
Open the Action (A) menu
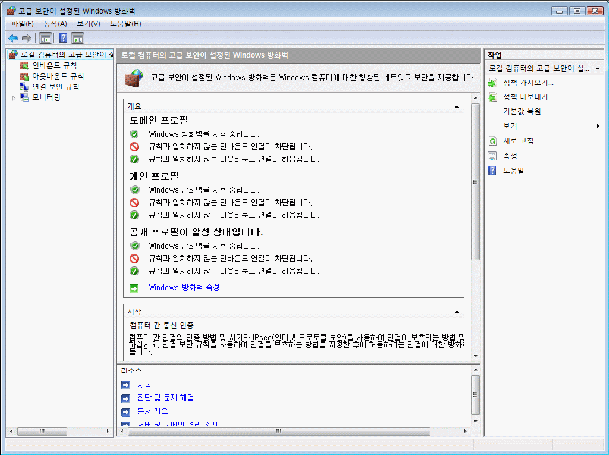[55, 24]
